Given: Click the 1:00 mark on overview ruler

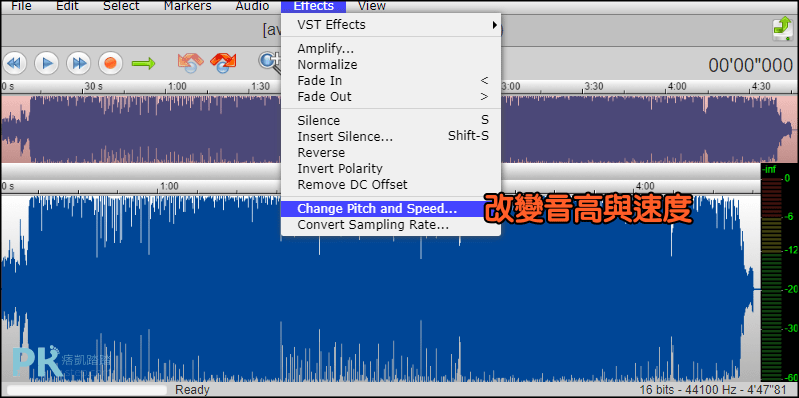Looking at the screenshot, I should pyautogui.click(x=176, y=86).
